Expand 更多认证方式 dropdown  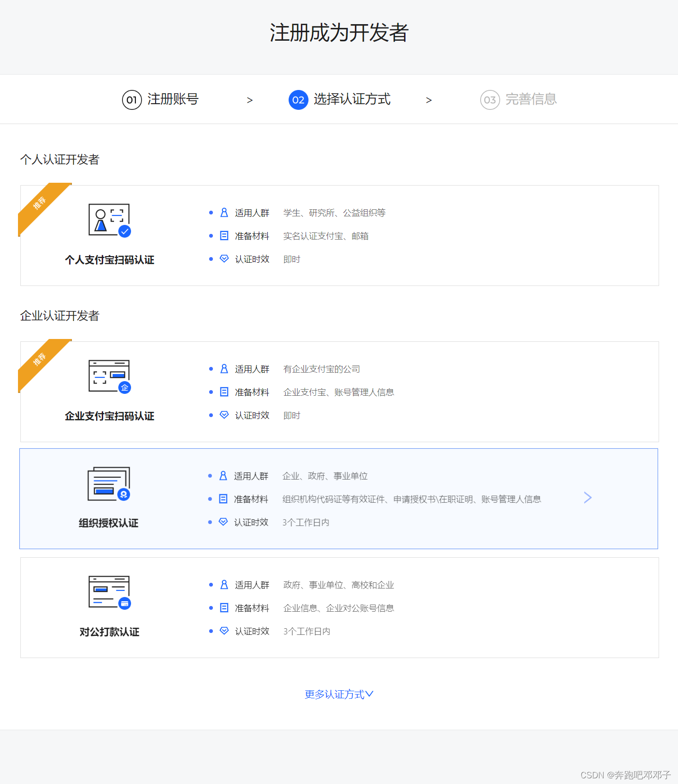click(339, 695)
